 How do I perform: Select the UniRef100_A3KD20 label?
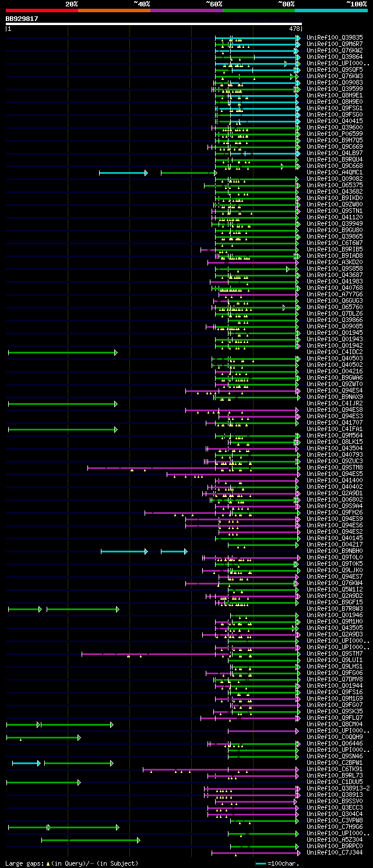point(335,262)
